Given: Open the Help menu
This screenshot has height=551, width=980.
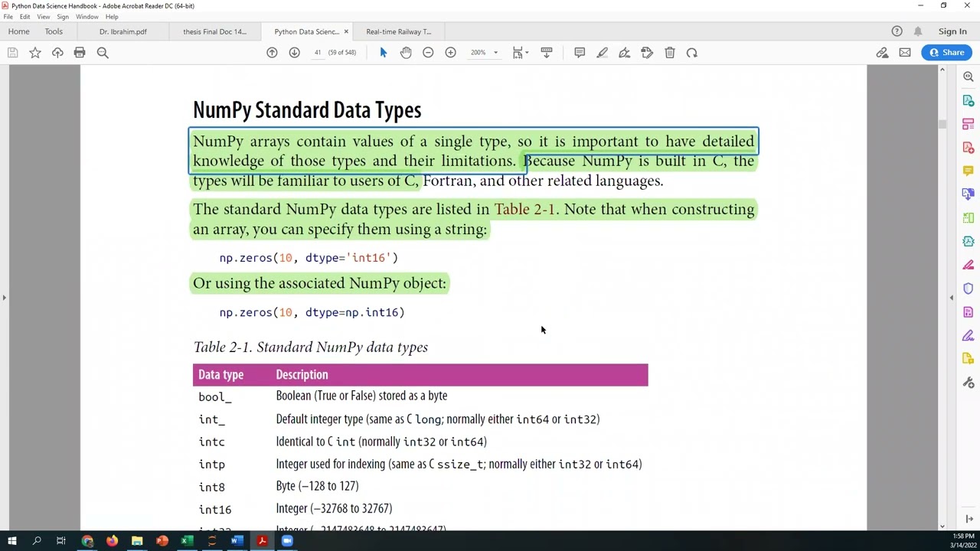Looking at the screenshot, I should point(112,17).
